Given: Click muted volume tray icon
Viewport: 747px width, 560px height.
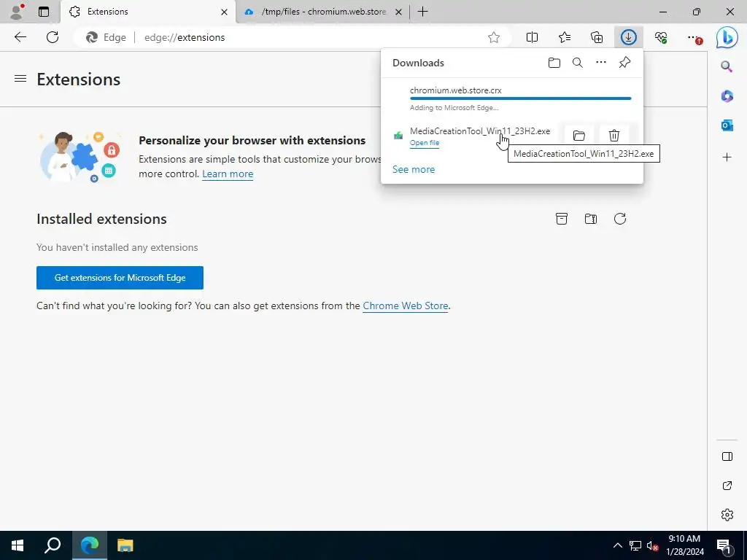Looking at the screenshot, I should pyautogui.click(x=653, y=545).
